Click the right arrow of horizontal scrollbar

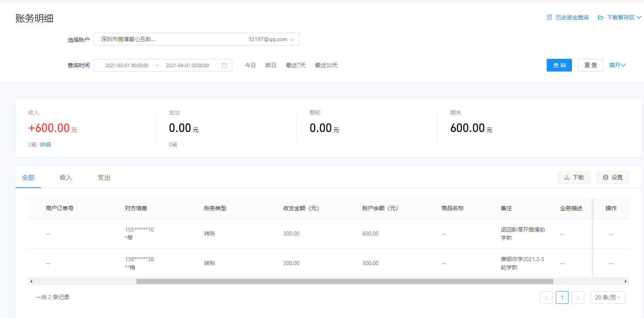pyautogui.click(x=625, y=281)
